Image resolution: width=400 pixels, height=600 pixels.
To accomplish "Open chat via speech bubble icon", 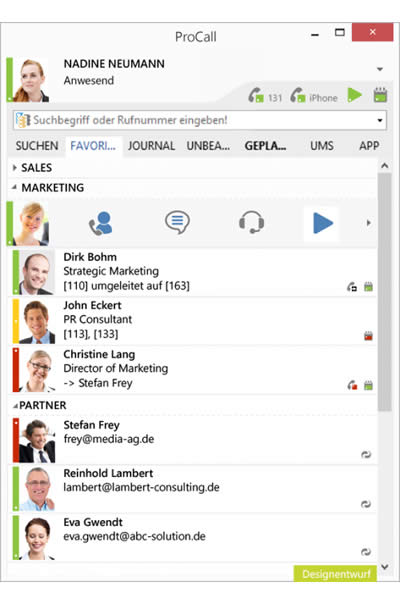I will pyautogui.click(x=177, y=222).
